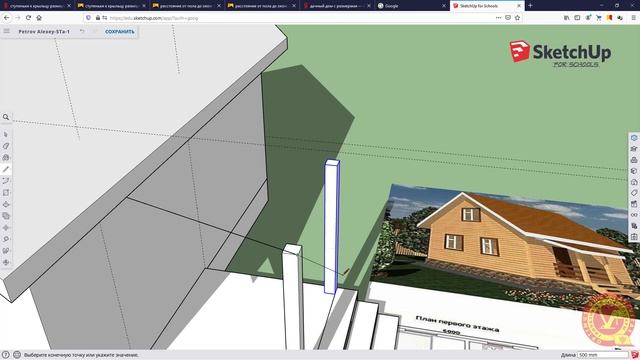Go back in the browser
Image resolution: width=640 pixels, height=360 pixels.
click(x=7, y=18)
